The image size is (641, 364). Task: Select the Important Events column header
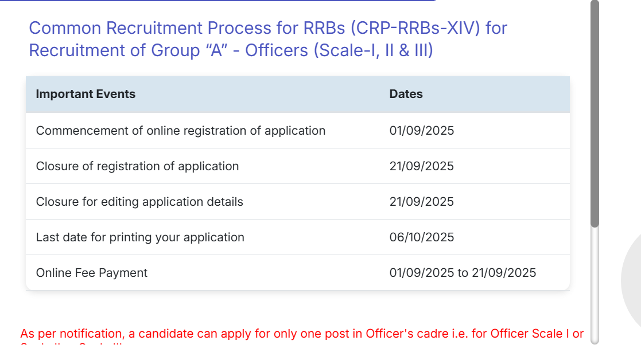pos(86,94)
